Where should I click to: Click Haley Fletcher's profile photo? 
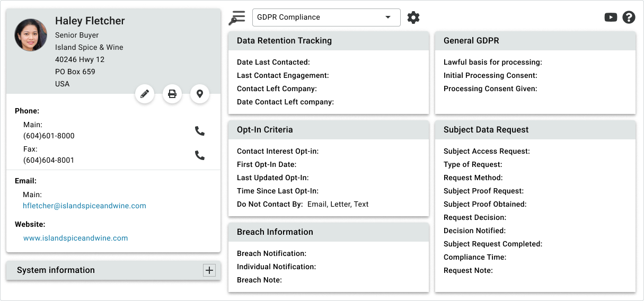pos(31,35)
